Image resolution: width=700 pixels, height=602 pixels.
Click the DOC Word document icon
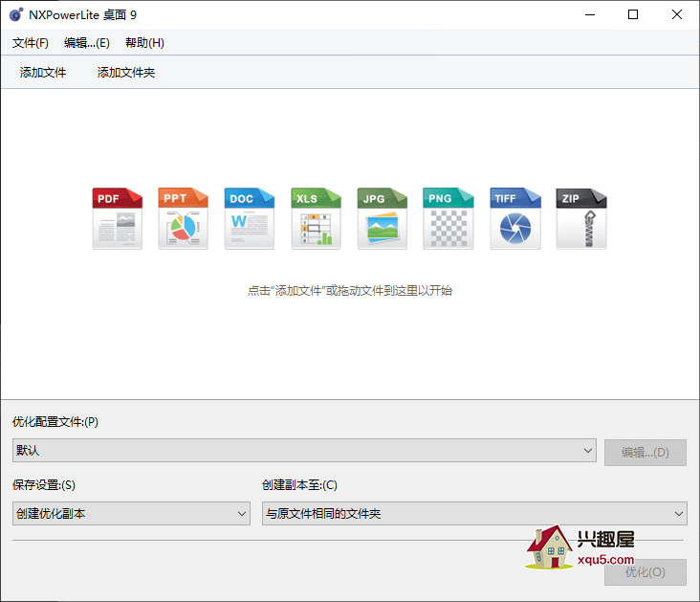pyautogui.click(x=249, y=218)
